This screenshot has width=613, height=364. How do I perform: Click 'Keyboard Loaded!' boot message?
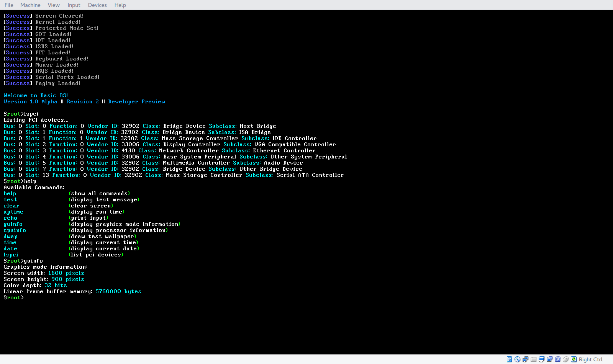pyautogui.click(x=62, y=59)
